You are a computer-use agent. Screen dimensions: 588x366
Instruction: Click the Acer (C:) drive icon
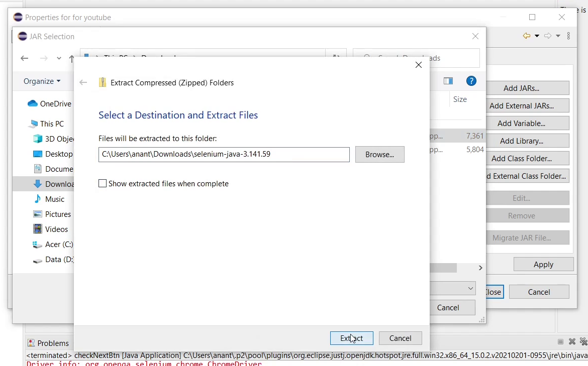(x=38, y=245)
